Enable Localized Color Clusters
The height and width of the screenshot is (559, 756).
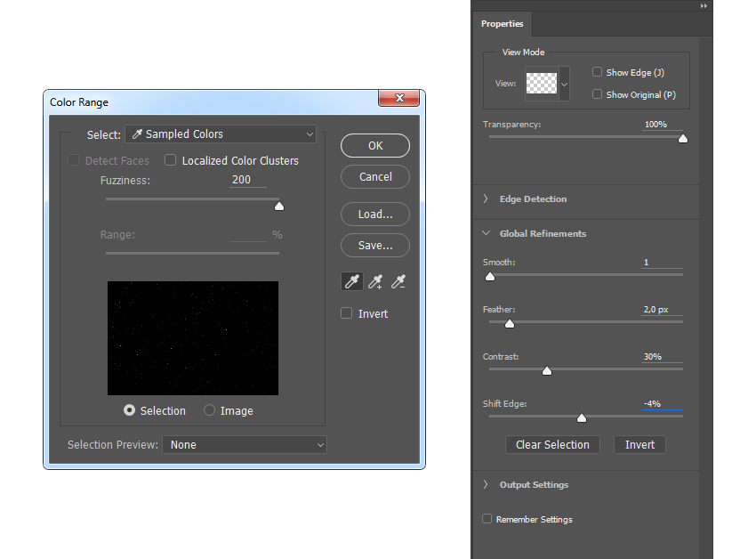170,160
